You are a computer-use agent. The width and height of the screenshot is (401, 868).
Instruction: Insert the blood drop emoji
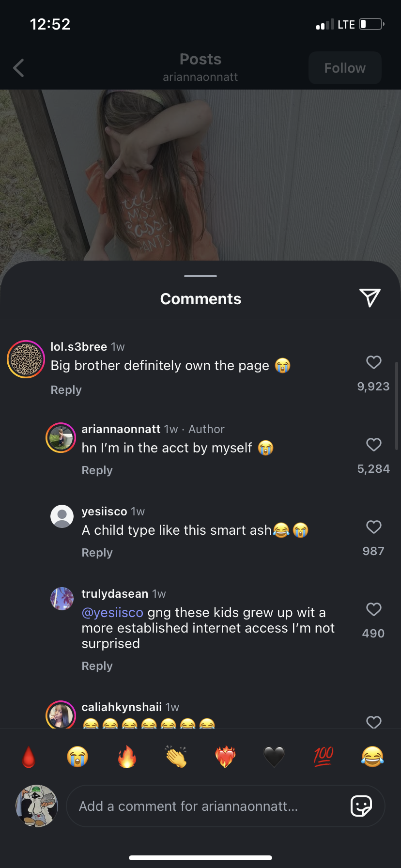29,757
